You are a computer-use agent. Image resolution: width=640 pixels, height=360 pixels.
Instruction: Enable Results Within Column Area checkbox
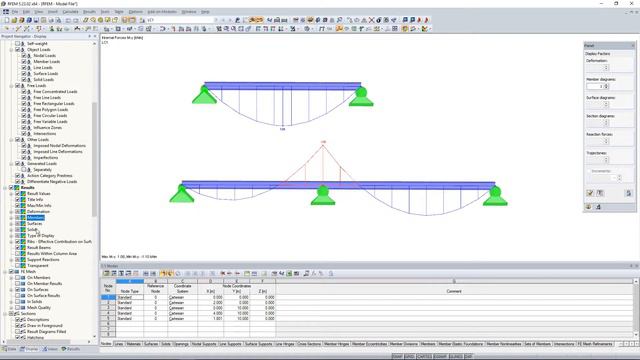(x=18, y=253)
